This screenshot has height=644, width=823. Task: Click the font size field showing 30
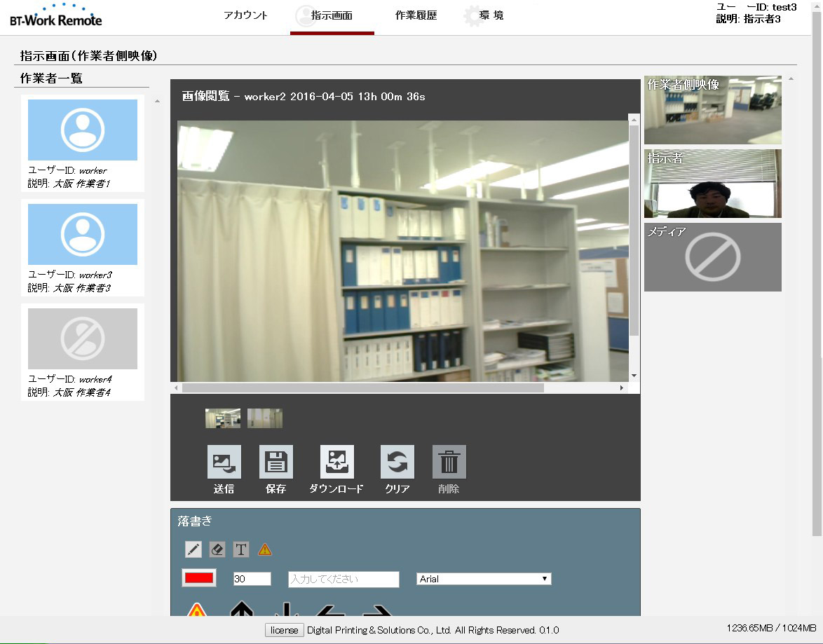click(x=252, y=579)
